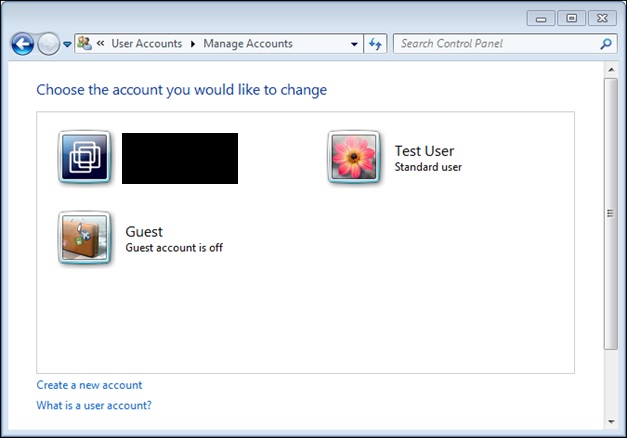Refresh the Manage Accounts page
The image size is (627, 438).
(375, 44)
